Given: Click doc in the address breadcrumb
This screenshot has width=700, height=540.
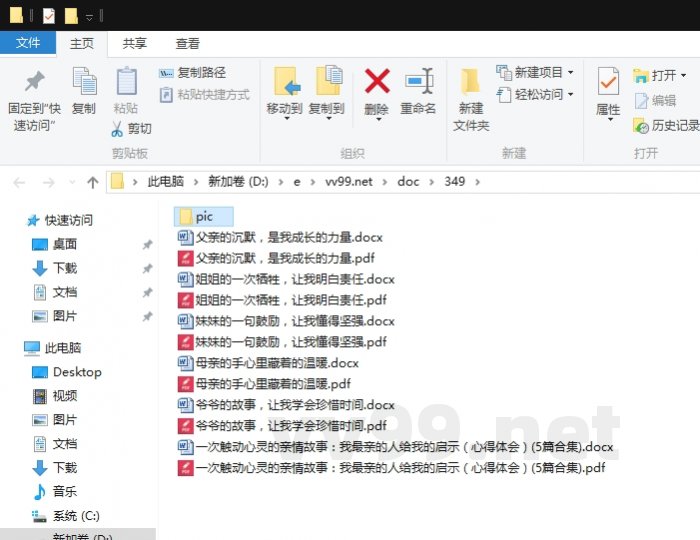Looking at the screenshot, I should (x=408, y=182).
